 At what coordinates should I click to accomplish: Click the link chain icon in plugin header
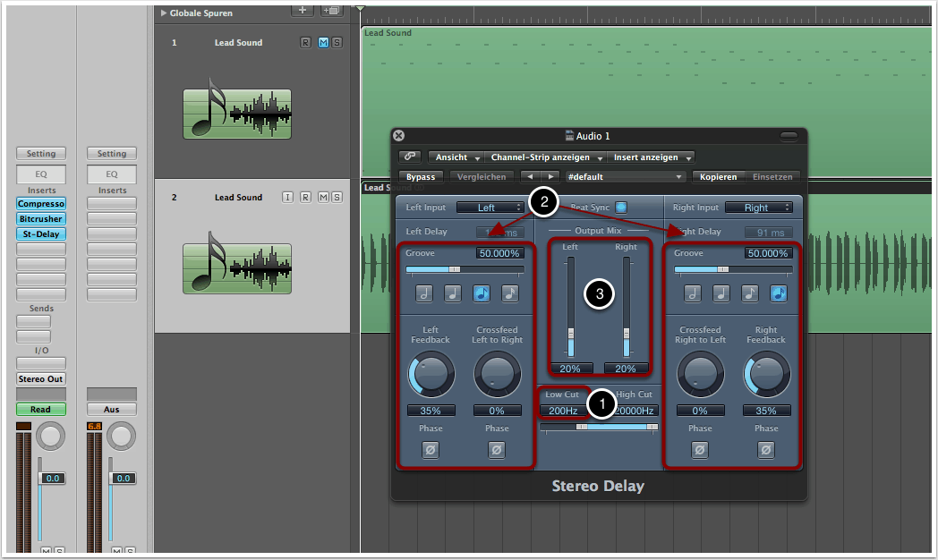click(x=409, y=157)
